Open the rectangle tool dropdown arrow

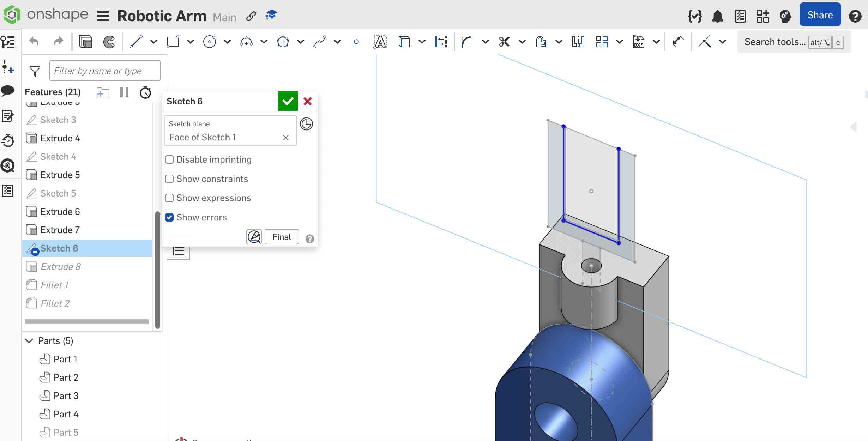click(x=191, y=42)
